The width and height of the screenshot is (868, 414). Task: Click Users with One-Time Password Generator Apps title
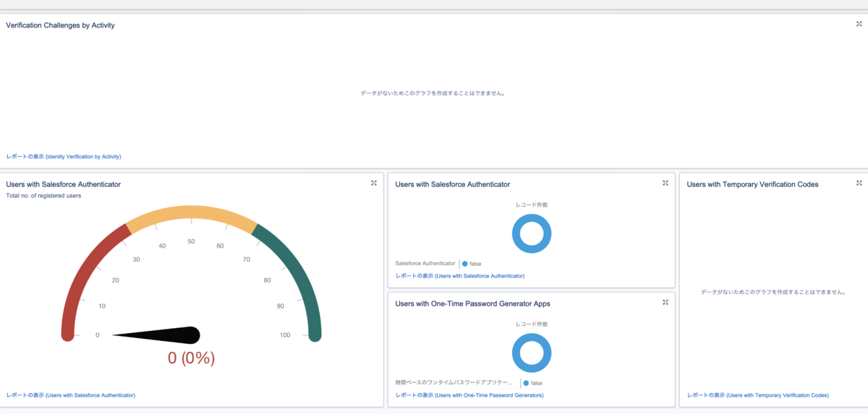[x=473, y=303]
